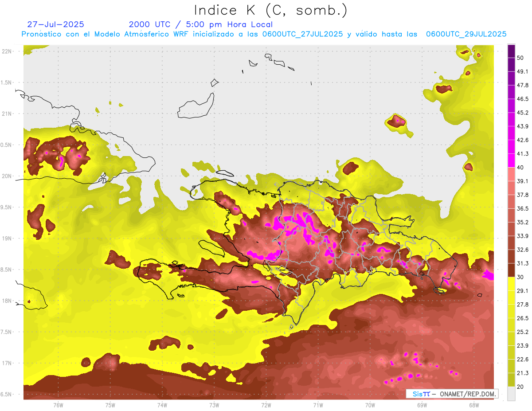Click the dark purple swatch atop the color bar

(511, 51)
